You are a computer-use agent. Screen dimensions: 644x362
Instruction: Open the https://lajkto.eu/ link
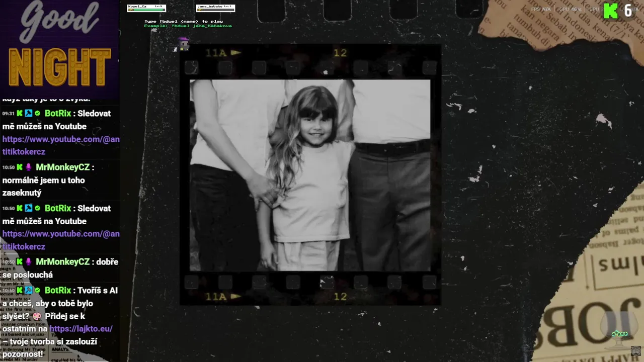point(81,329)
